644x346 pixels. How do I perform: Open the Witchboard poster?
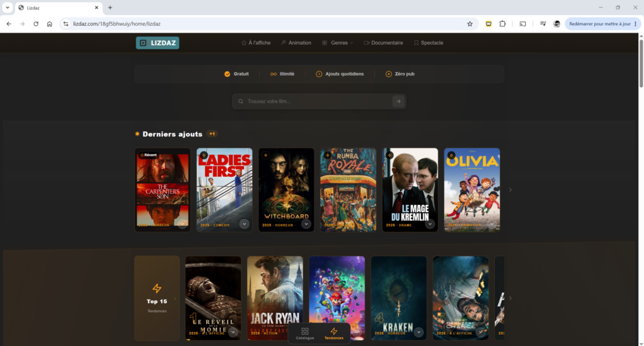pyautogui.click(x=286, y=190)
